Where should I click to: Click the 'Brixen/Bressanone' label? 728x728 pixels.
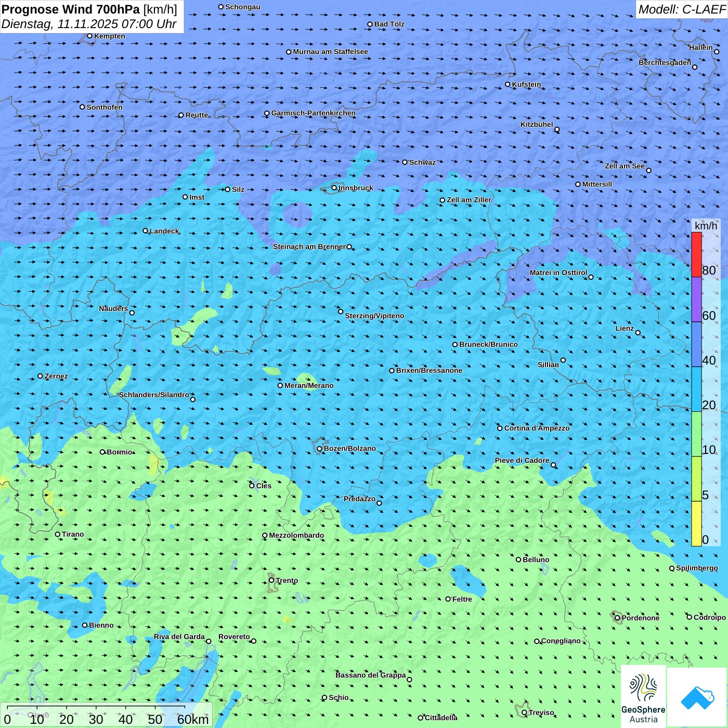point(429,370)
